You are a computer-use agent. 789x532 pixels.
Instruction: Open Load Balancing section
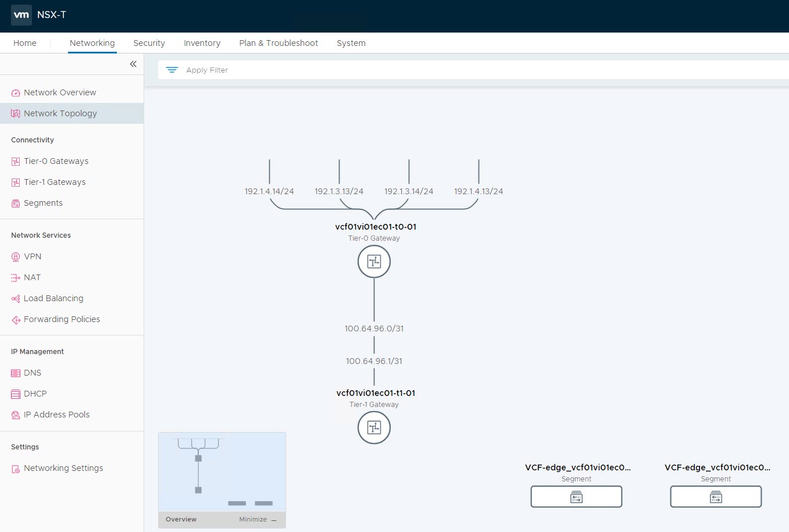53,298
